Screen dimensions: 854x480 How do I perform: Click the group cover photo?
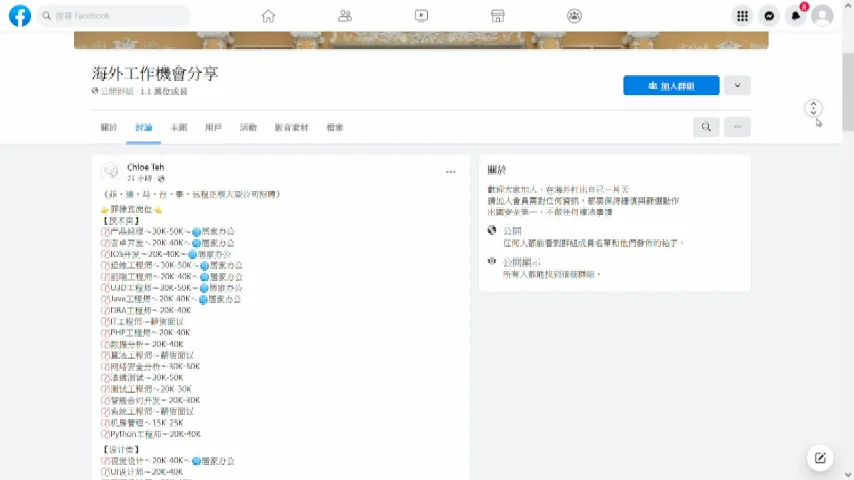click(421, 40)
